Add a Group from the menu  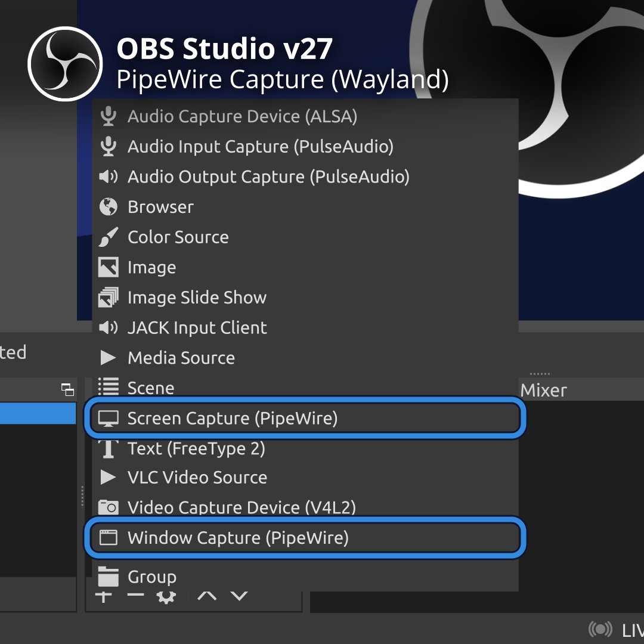305,577
